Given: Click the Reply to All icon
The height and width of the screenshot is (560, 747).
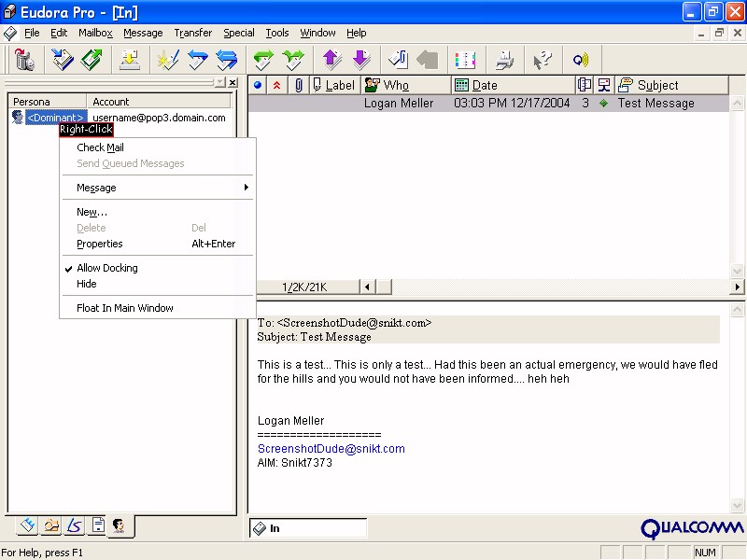Looking at the screenshot, I should pyautogui.click(x=227, y=60).
